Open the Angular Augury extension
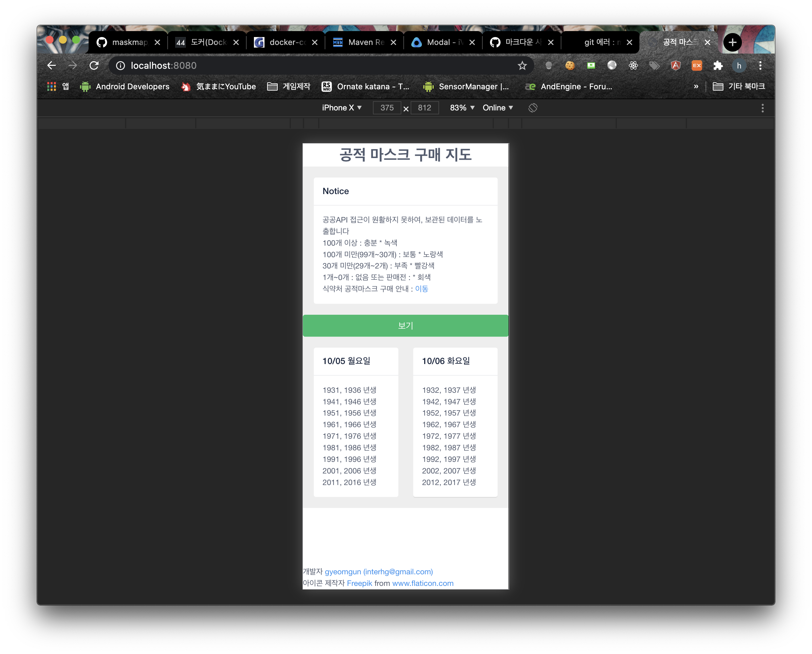Viewport: 812px width, 654px height. (x=676, y=65)
